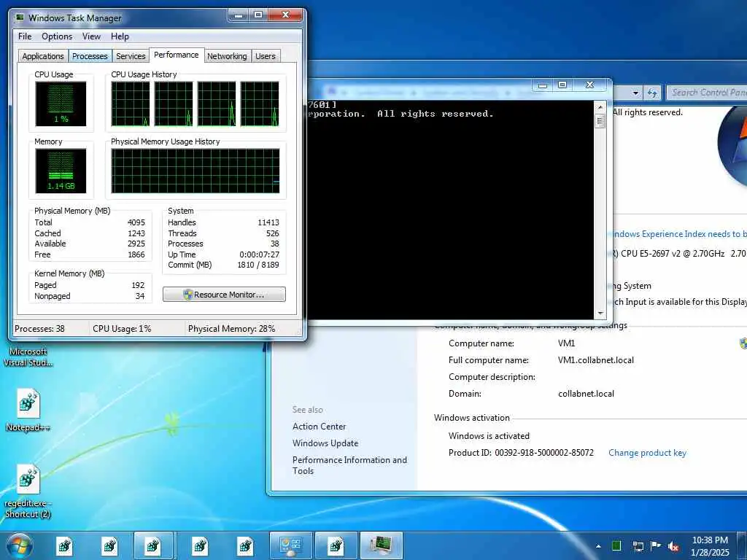This screenshot has height=560, width=747.
Task: Open the Windows Start orb
Action: tap(20, 545)
